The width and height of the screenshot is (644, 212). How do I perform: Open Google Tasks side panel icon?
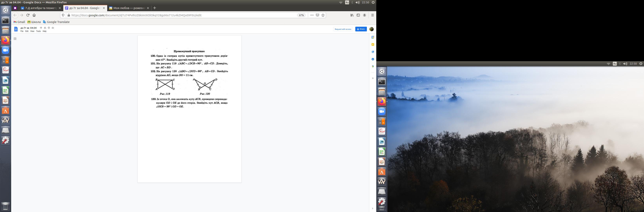pyautogui.click(x=373, y=52)
